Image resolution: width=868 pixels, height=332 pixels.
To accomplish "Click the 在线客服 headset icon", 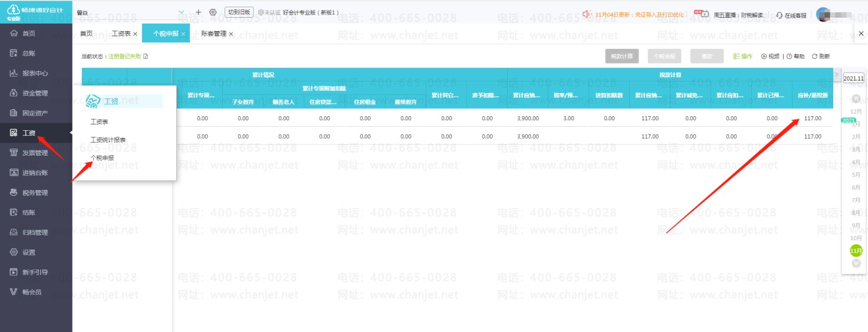I will click(x=779, y=15).
